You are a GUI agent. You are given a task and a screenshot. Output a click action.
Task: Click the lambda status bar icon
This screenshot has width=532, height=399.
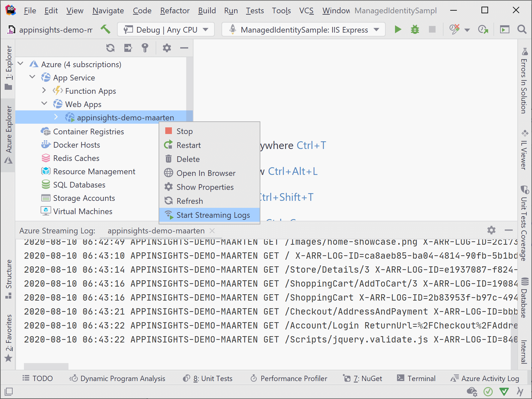[x=520, y=392]
